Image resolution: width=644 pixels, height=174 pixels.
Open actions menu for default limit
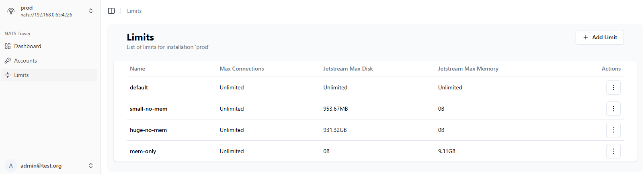613,87
